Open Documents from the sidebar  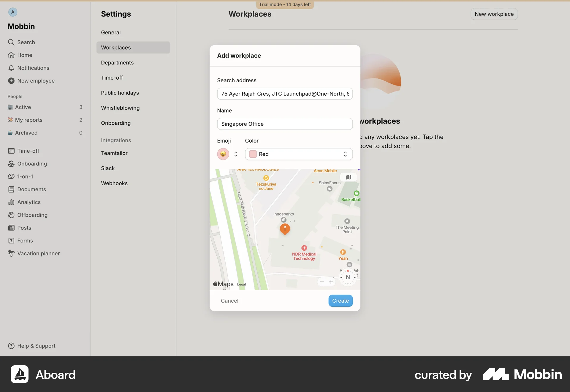[31, 189]
